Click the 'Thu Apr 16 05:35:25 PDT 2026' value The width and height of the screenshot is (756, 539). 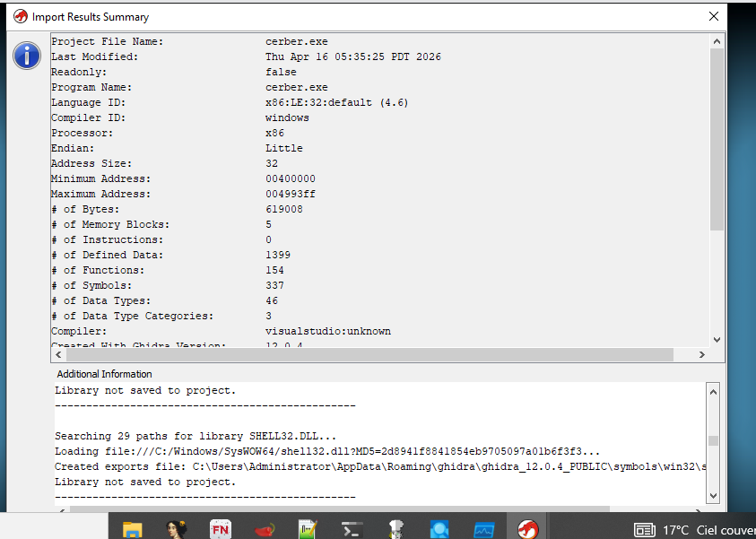353,57
